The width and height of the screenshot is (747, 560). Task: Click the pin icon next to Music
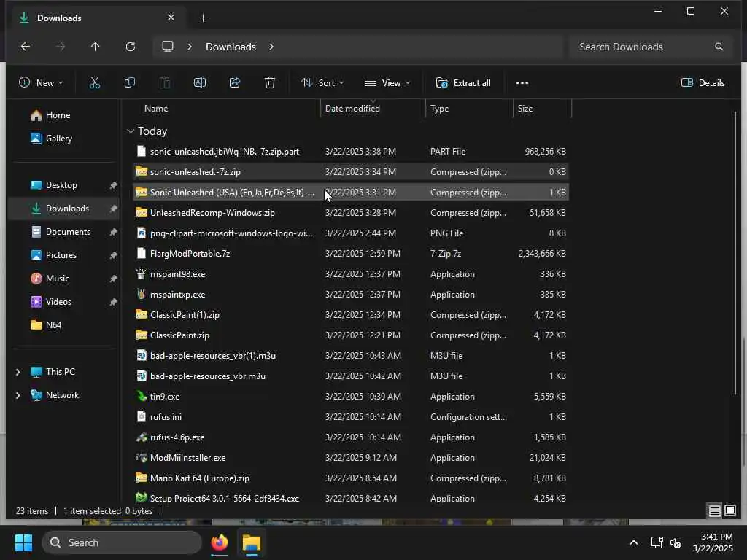tap(113, 279)
